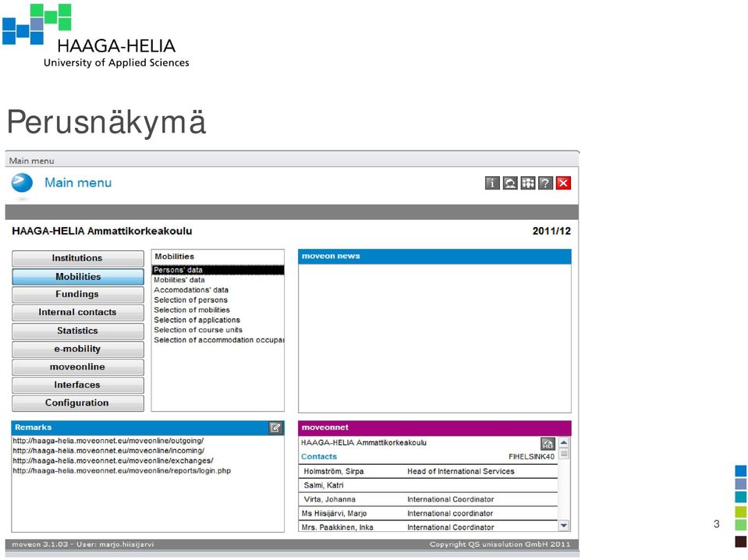Select contact row Ms Hiisijärvi, Marjo
This screenshot has width=748, height=560.
click(429, 513)
